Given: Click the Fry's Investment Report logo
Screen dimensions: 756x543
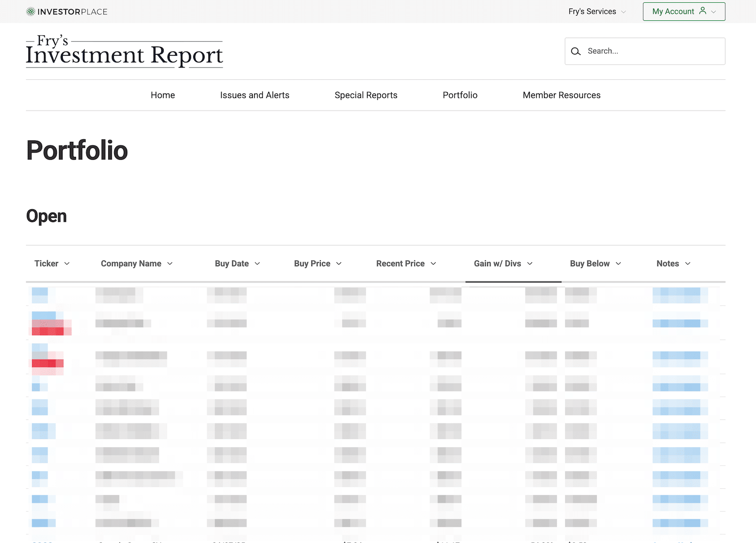Looking at the screenshot, I should (124, 52).
